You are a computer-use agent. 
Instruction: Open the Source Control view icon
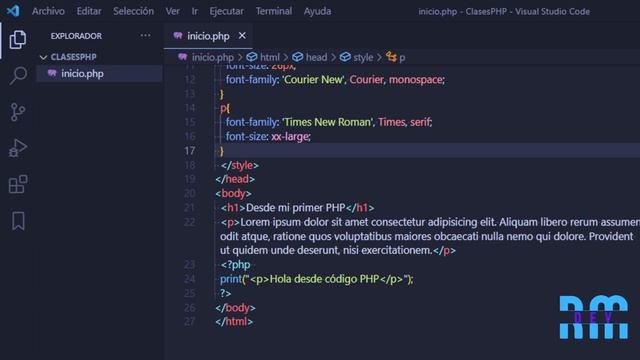click(18, 112)
